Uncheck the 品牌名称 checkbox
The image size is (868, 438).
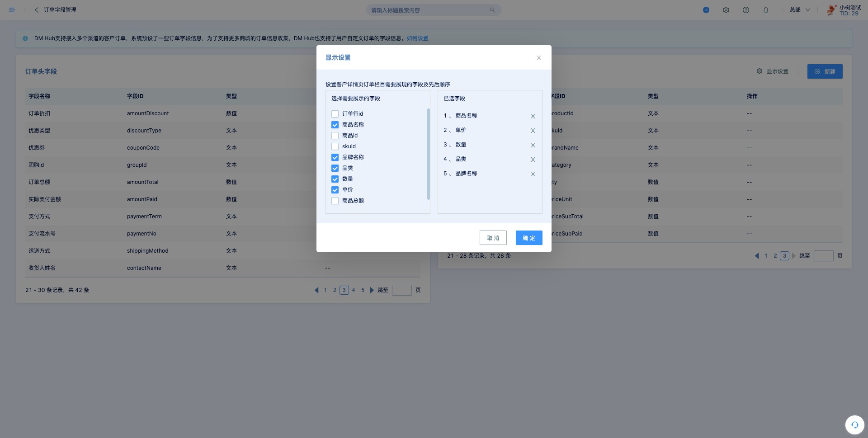click(x=335, y=157)
